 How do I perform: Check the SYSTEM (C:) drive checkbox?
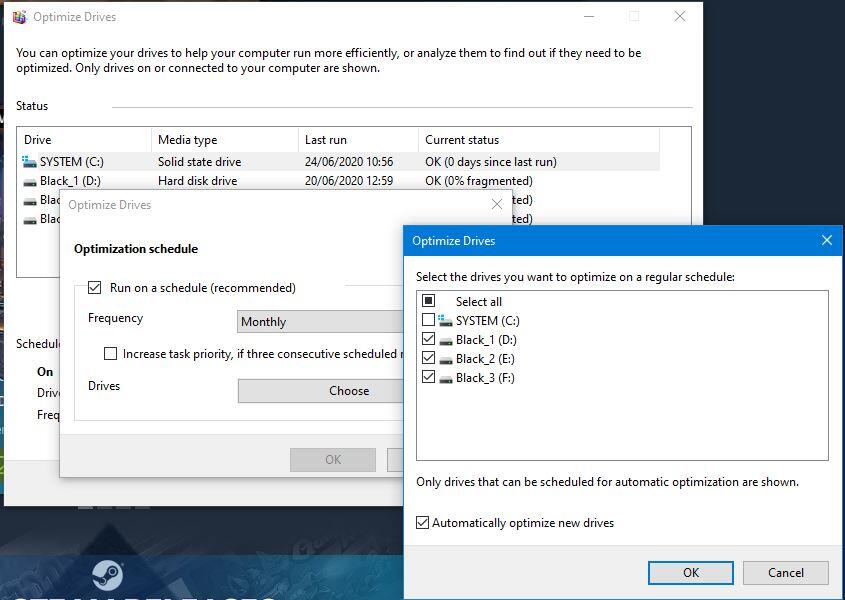(x=428, y=320)
